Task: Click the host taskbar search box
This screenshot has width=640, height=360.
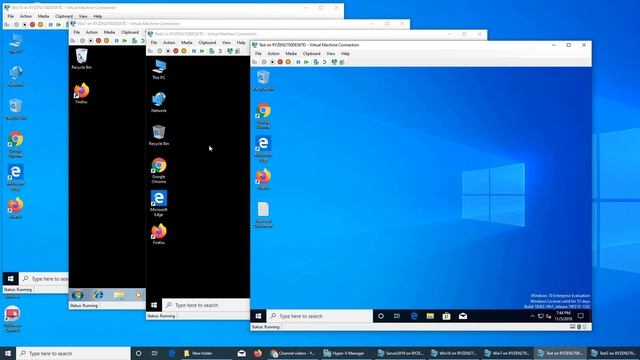Action: pyautogui.click(x=73, y=353)
